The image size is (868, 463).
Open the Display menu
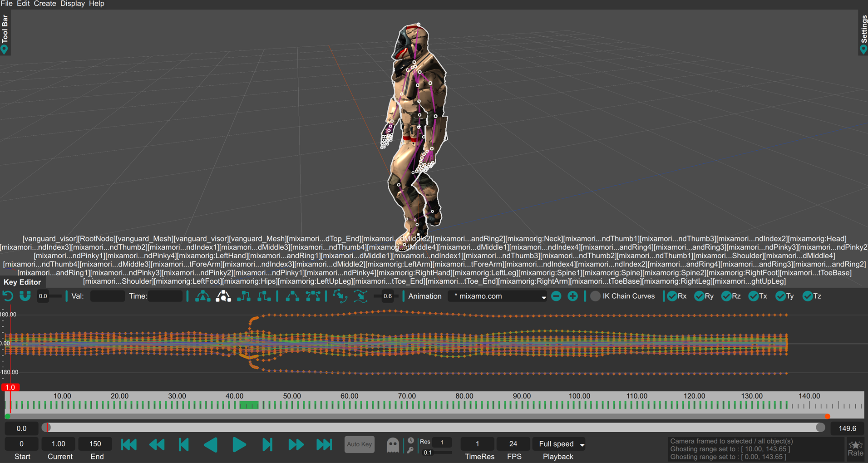[x=73, y=4]
